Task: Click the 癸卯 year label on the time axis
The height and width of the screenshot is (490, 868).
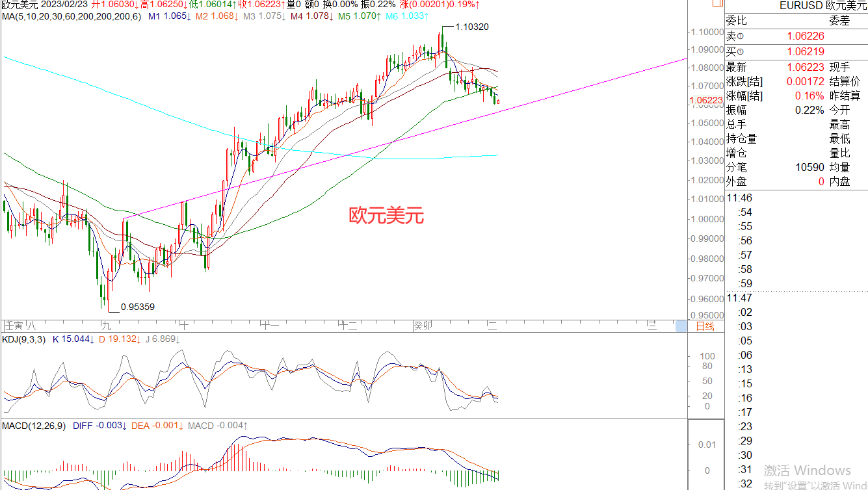Action: coord(423,325)
